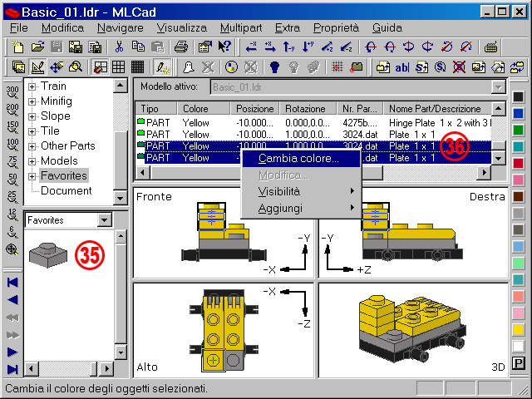Click the move along +Y arrow icon

tap(308, 47)
